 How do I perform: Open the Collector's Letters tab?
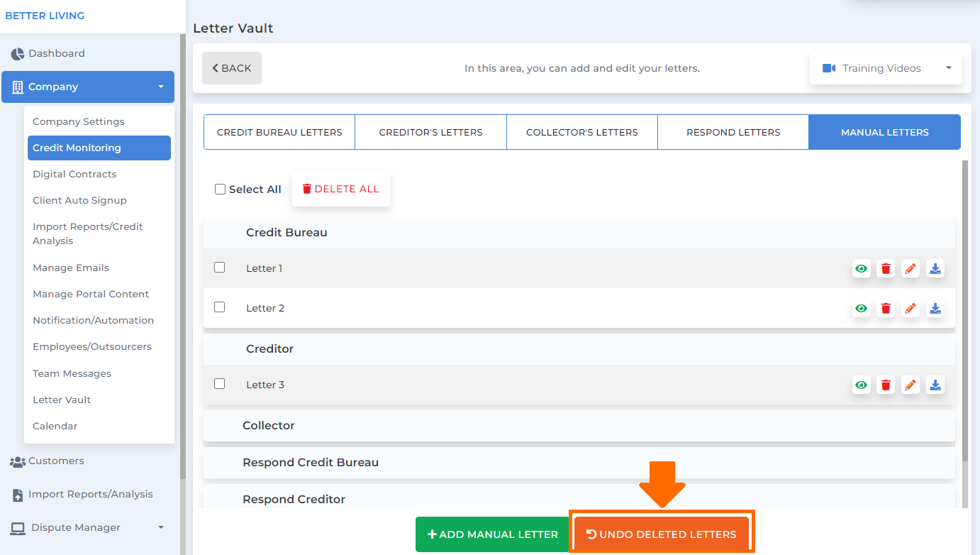(x=582, y=132)
